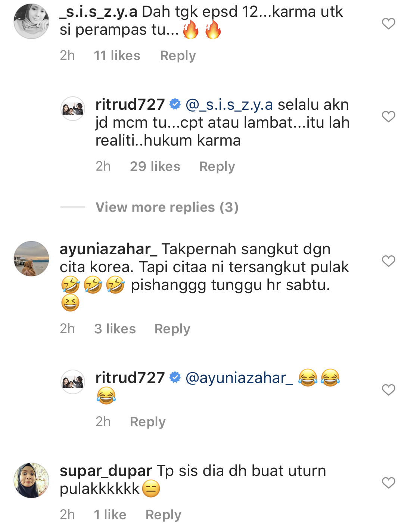Screen dimensions: 420x526
Task: Heart ritrud727's laughing emoji reply
Action: coord(388,390)
